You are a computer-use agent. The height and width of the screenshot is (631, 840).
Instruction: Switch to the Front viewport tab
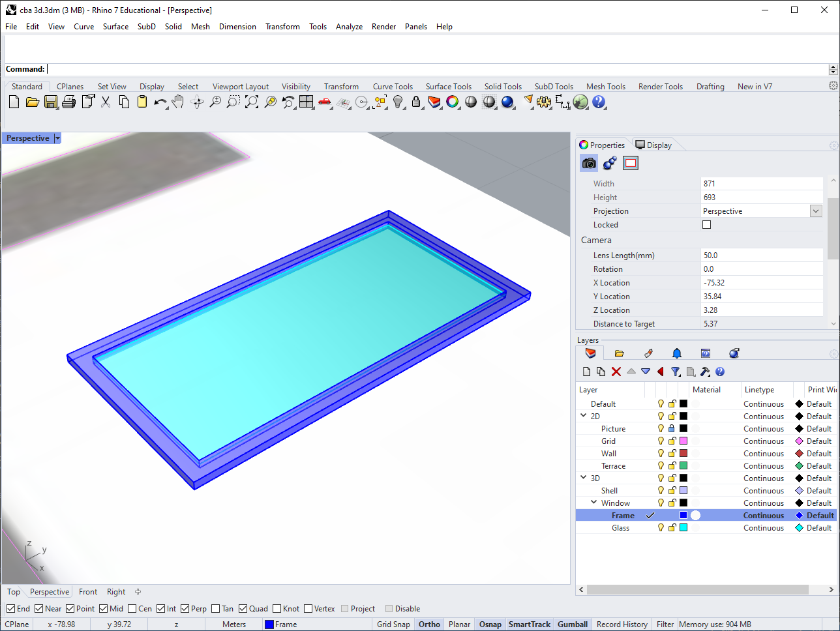pos(88,592)
